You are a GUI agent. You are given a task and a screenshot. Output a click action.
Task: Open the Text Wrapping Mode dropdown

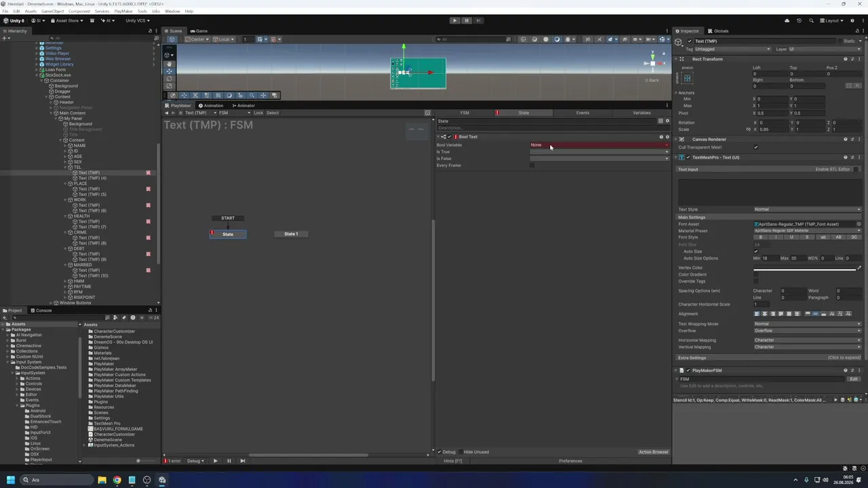pyautogui.click(x=808, y=324)
